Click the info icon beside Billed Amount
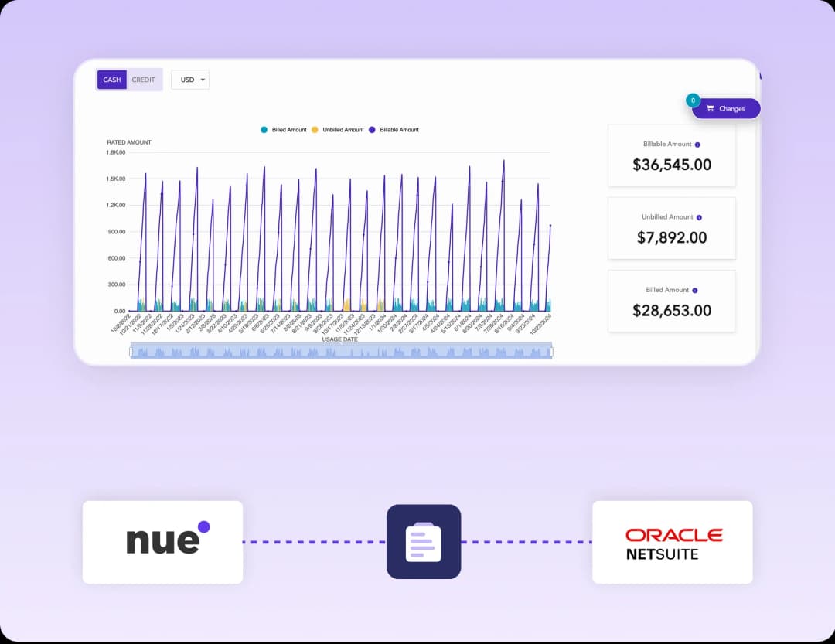This screenshot has width=835, height=644. tap(694, 290)
